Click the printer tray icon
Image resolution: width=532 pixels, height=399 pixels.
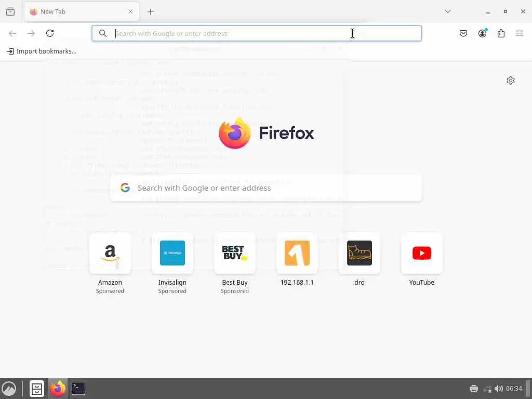tap(474, 389)
